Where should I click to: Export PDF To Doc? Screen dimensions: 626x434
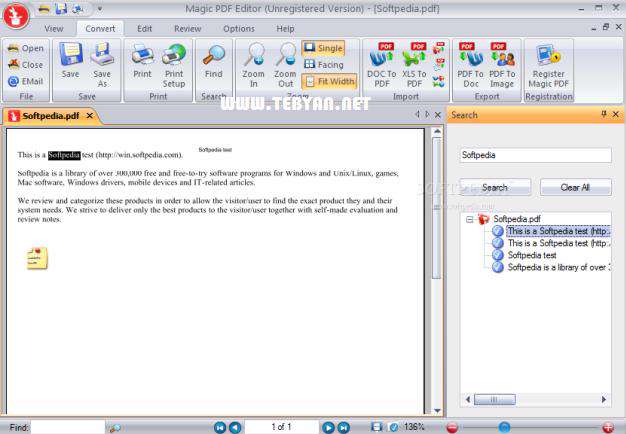tap(470, 65)
